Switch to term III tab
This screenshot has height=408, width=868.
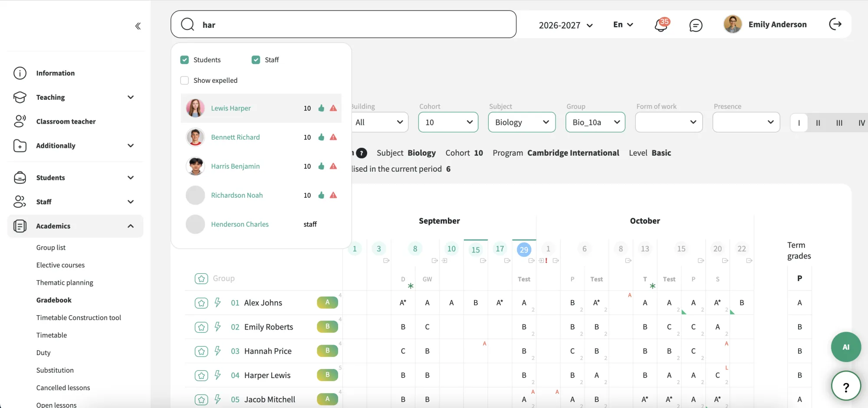[839, 123]
